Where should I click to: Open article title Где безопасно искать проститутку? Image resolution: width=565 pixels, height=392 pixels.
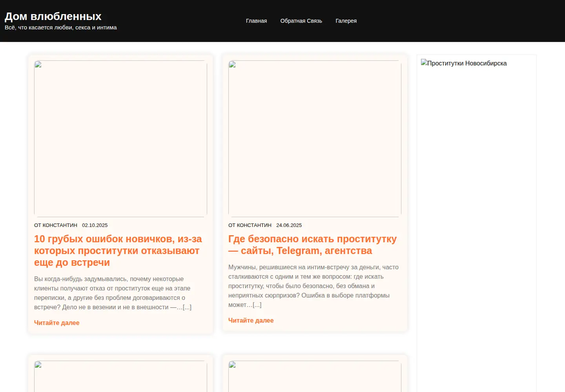pyautogui.click(x=312, y=245)
